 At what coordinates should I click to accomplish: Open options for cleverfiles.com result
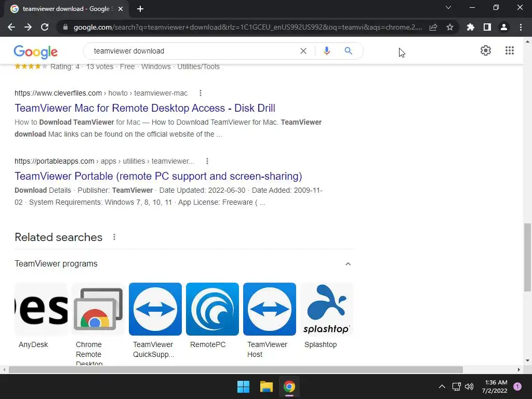[x=201, y=93]
